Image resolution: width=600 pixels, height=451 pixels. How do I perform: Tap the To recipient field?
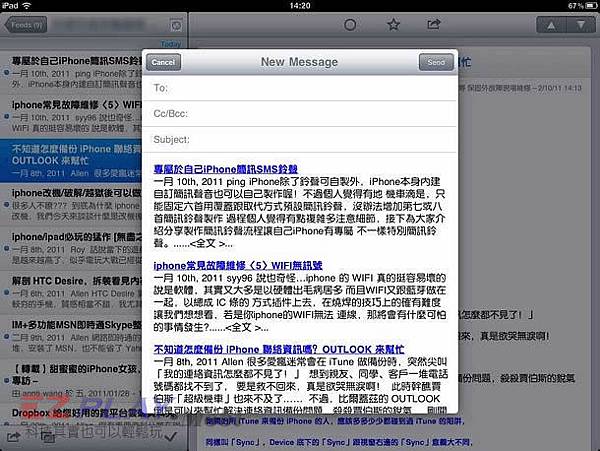tap(300, 88)
